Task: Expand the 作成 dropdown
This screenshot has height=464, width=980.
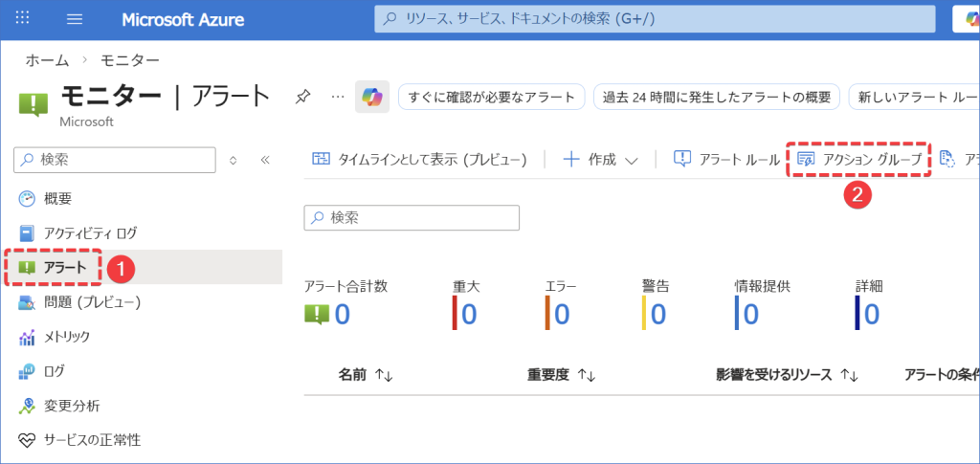Action: click(600, 160)
